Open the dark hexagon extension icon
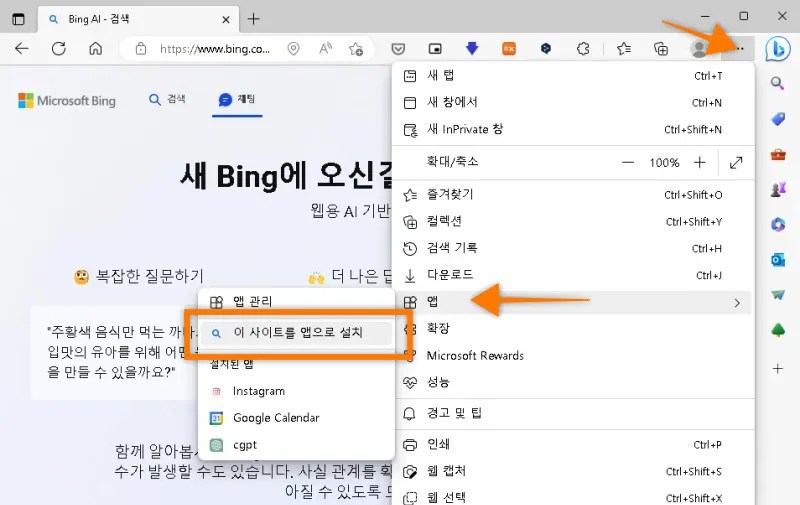 point(546,49)
